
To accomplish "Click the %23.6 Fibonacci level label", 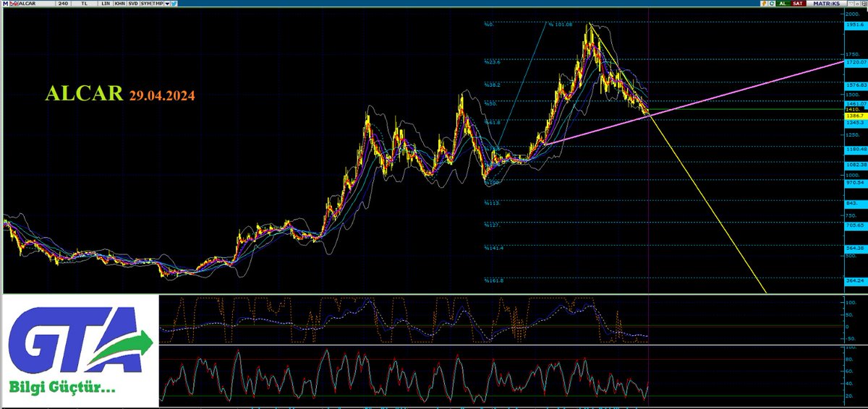I will pyautogui.click(x=493, y=62).
